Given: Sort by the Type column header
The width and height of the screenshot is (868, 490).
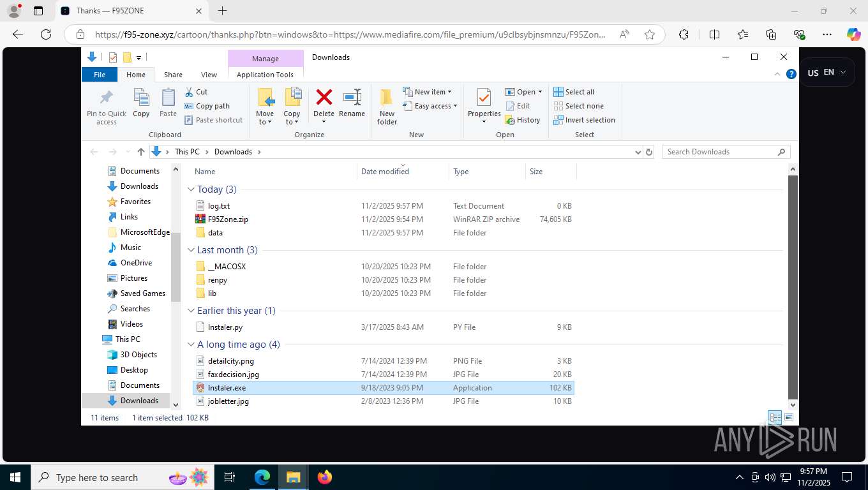Looking at the screenshot, I should point(488,171).
